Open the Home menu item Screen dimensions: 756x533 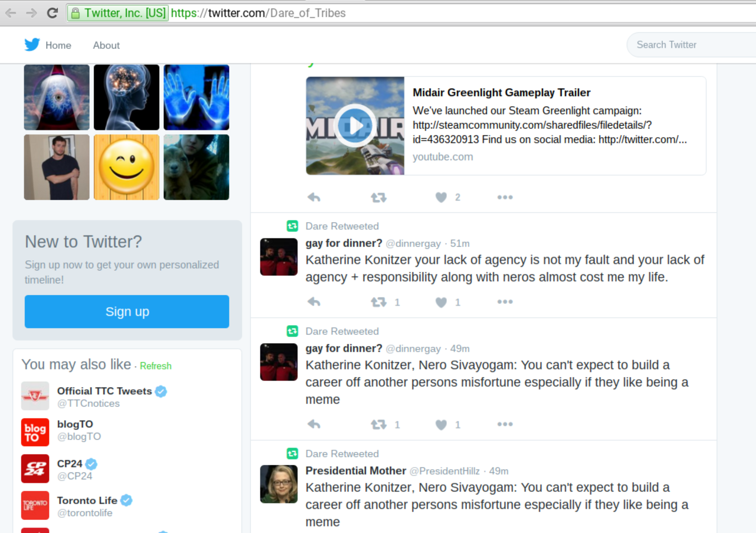(x=58, y=45)
